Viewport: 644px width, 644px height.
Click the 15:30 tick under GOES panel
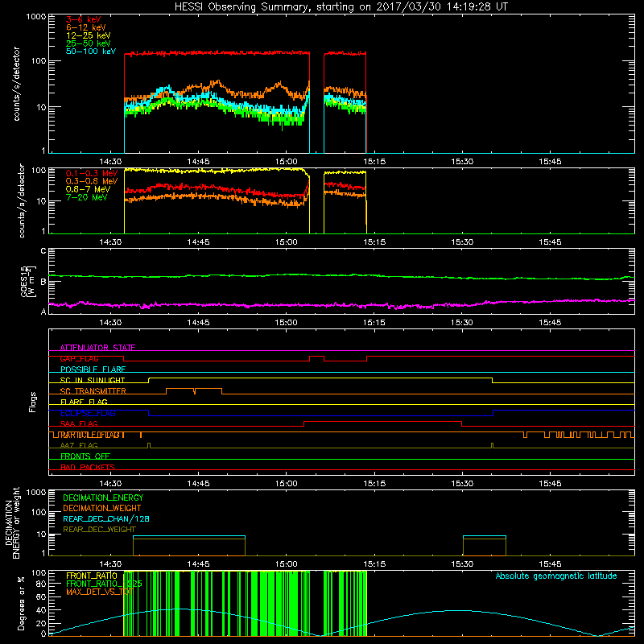pyautogui.click(x=462, y=323)
